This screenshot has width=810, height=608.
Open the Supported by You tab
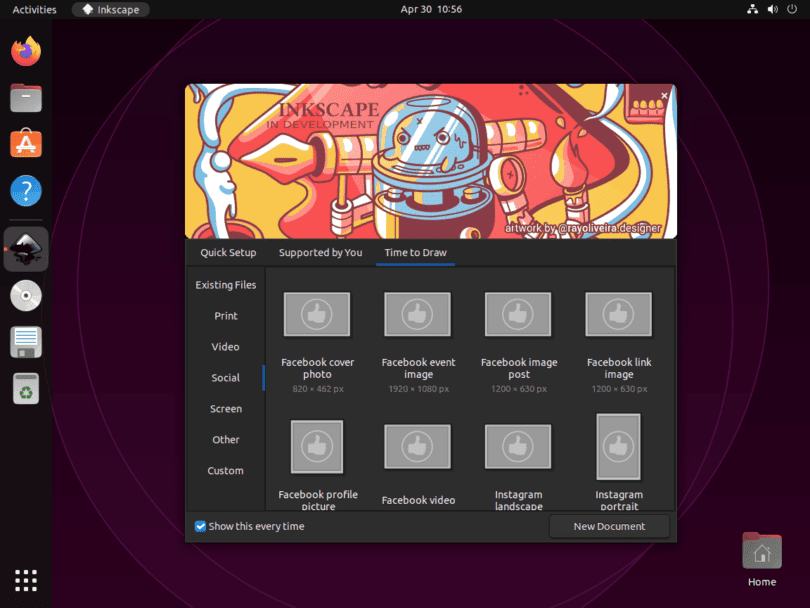click(x=320, y=252)
